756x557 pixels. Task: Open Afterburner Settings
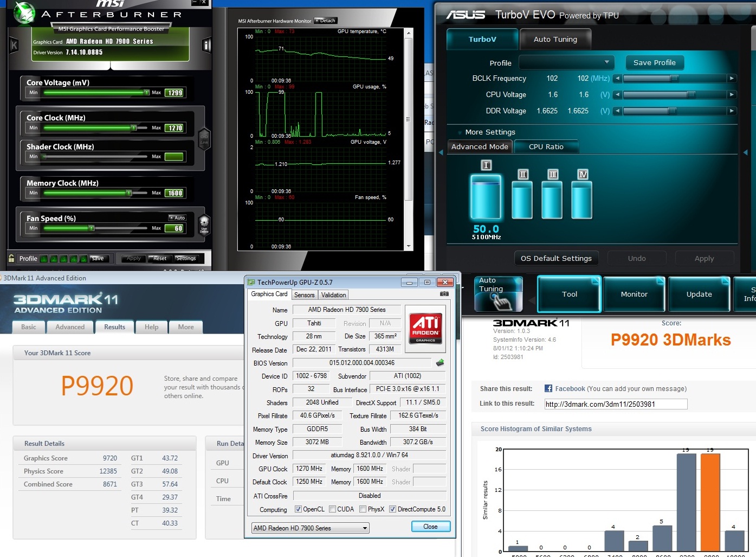click(x=186, y=258)
